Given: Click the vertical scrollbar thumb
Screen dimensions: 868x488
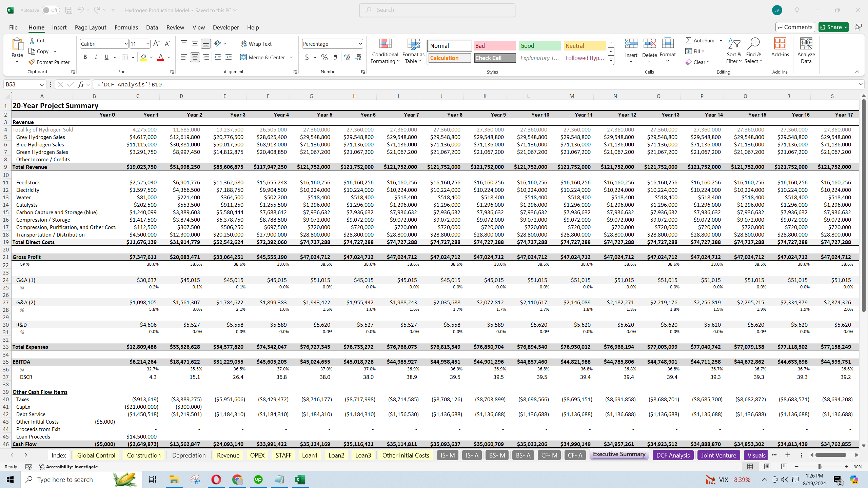Looking at the screenshot, I should pyautogui.click(x=863, y=206).
